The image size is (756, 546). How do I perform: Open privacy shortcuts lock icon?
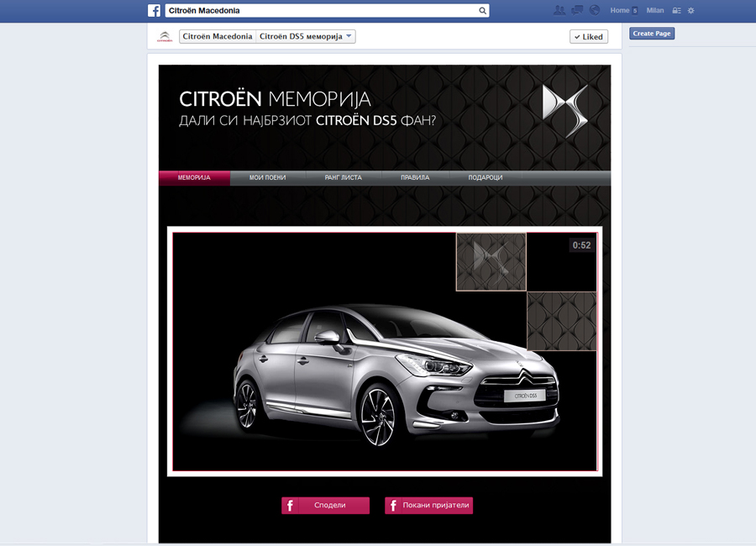click(675, 9)
